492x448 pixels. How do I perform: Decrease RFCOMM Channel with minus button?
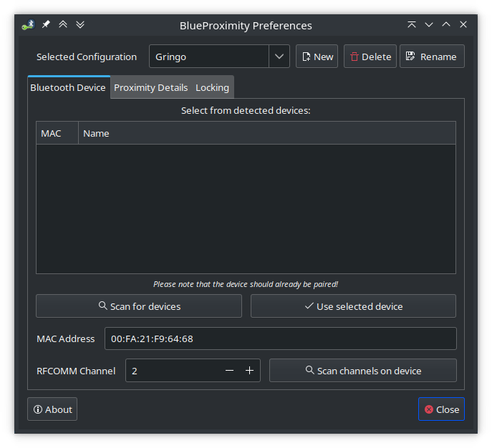(229, 371)
